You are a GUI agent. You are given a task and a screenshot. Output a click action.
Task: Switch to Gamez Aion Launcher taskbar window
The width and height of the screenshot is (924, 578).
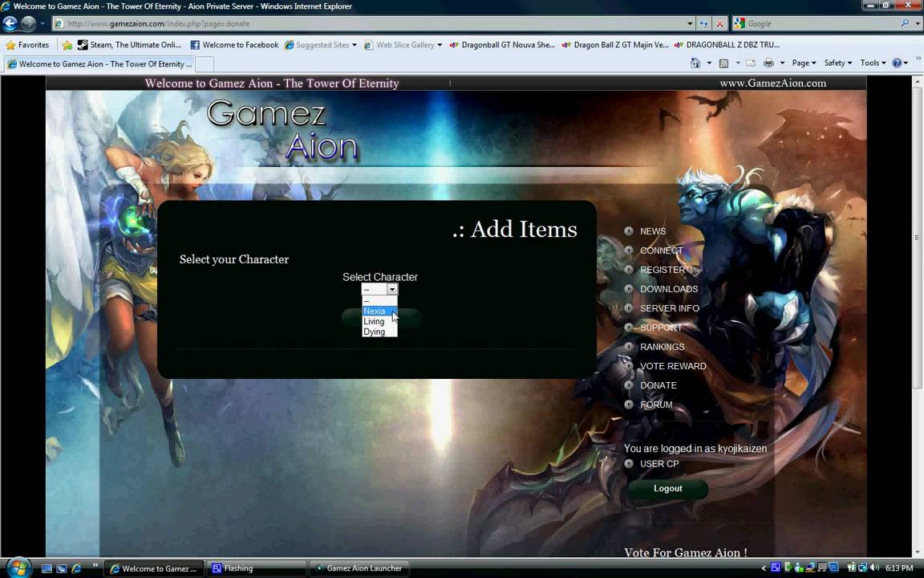(x=359, y=568)
